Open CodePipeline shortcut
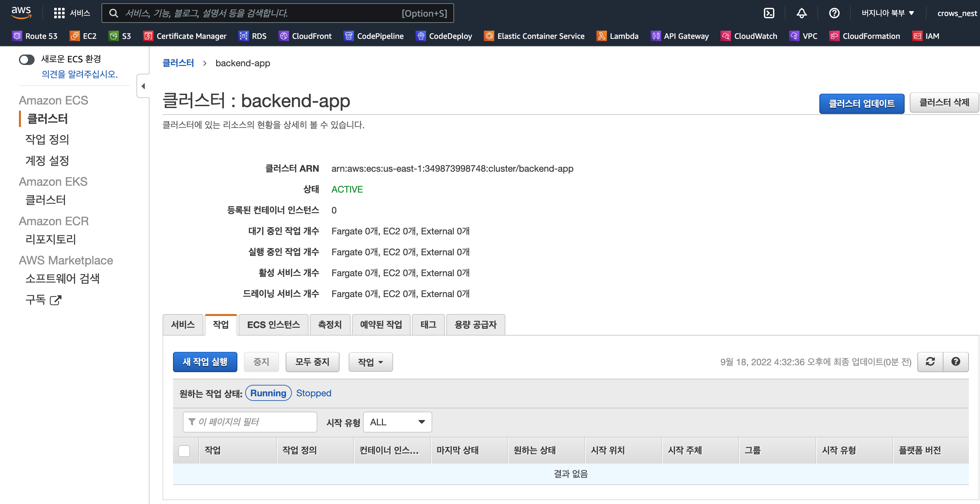The image size is (980, 504). click(x=374, y=36)
